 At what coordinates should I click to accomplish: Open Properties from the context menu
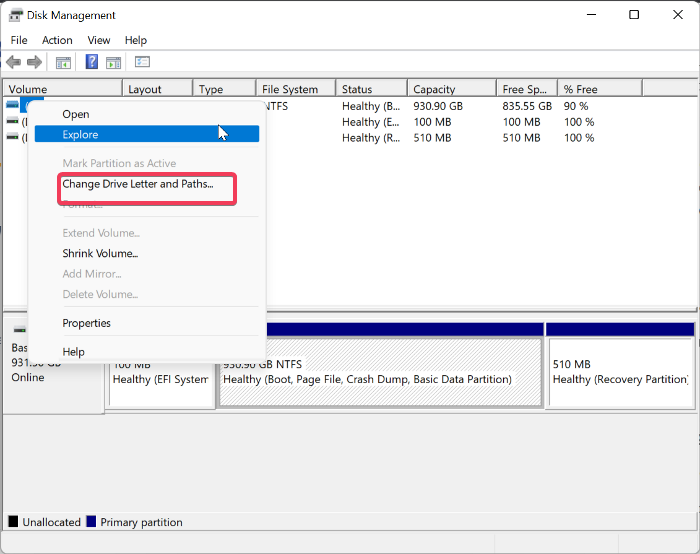click(86, 323)
